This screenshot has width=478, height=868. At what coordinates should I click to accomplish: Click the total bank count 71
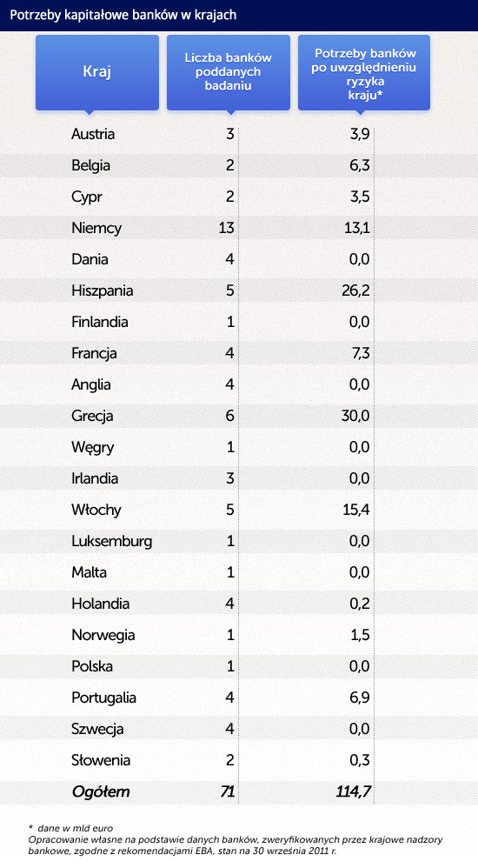pyautogui.click(x=227, y=792)
